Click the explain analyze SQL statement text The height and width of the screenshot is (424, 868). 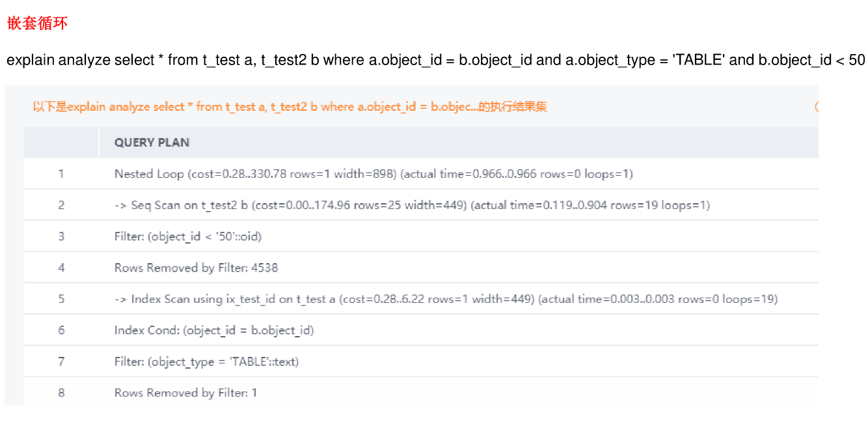point(435,61)
